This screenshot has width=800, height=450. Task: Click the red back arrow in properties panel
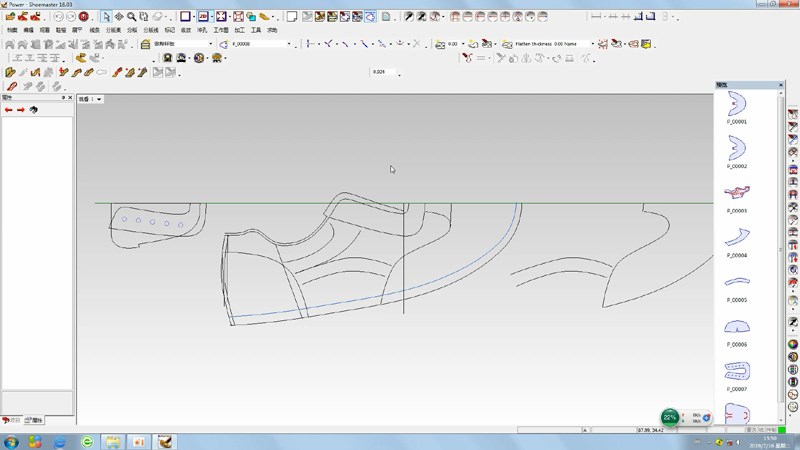click(x=9, y=109)
